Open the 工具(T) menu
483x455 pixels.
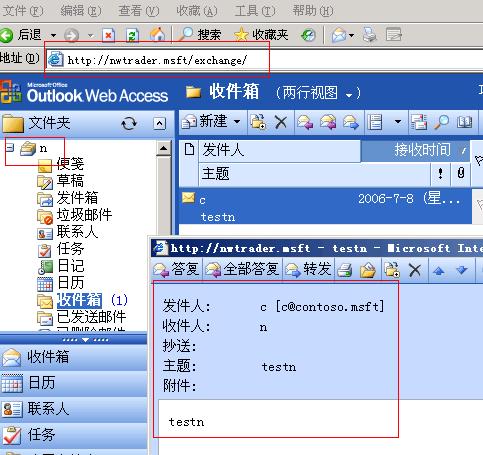(255, 11)
